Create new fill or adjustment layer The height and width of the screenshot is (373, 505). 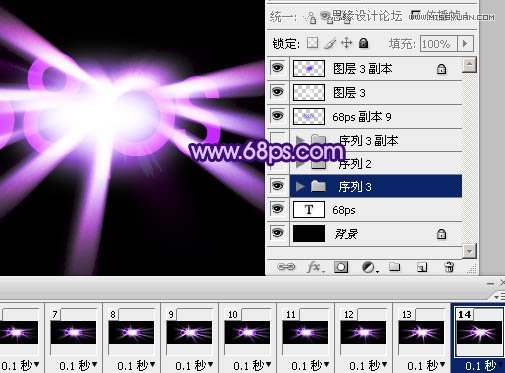(369, 267)
